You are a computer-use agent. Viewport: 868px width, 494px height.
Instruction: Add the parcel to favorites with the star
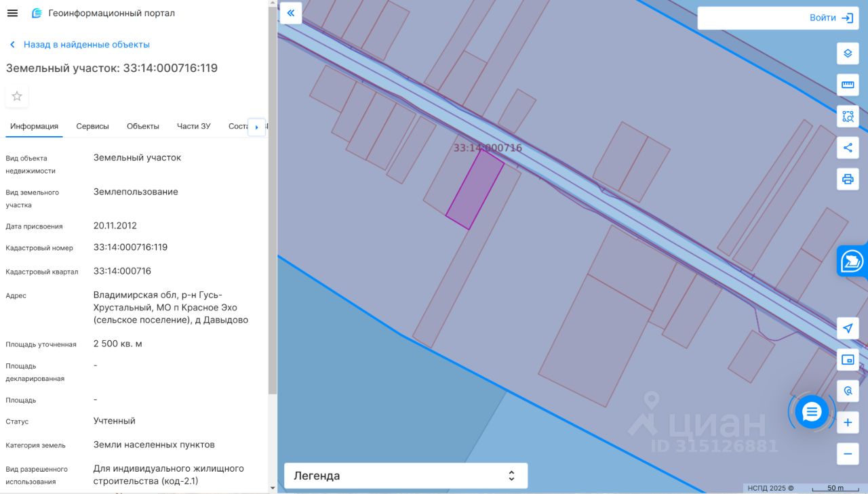click(x=17, y=96)
